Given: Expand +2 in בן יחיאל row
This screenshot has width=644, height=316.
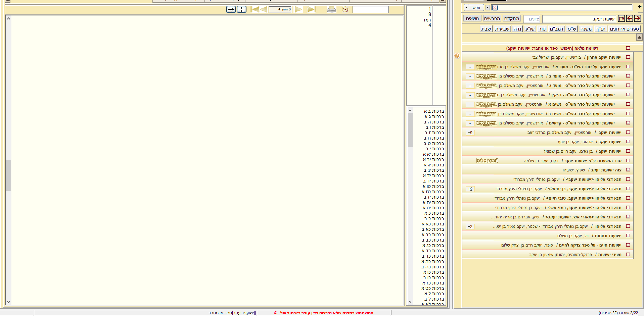Looking at the screenshot, I should pyautogui.click(x=470, y=189).
